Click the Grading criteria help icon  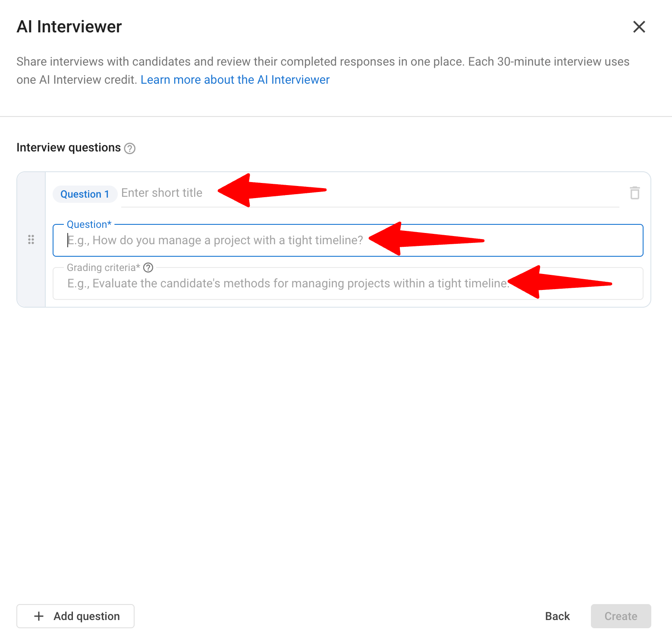click(x=148, y=268)
